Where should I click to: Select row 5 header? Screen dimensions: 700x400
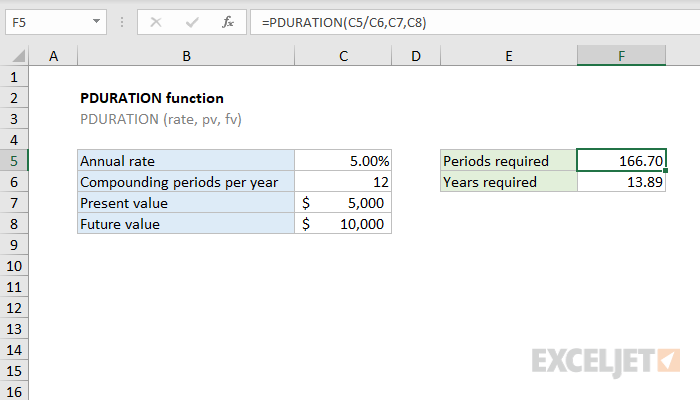(x=14, y=161)
